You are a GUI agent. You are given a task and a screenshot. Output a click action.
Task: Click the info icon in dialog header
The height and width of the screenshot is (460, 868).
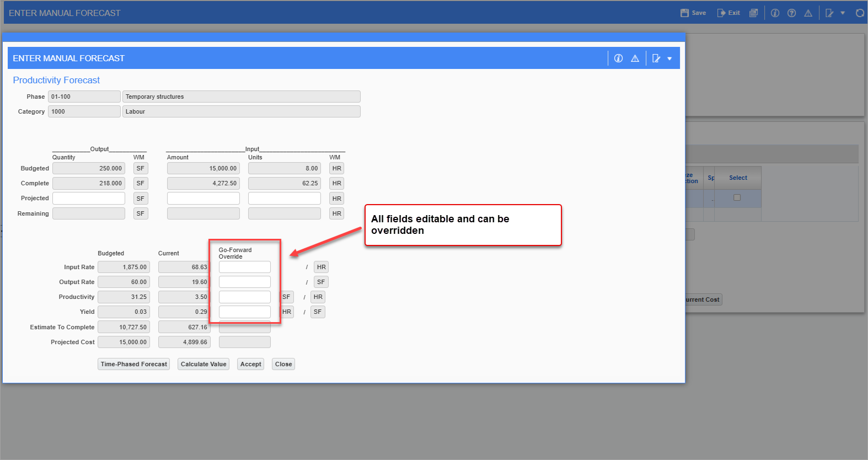tap(618, 58)
